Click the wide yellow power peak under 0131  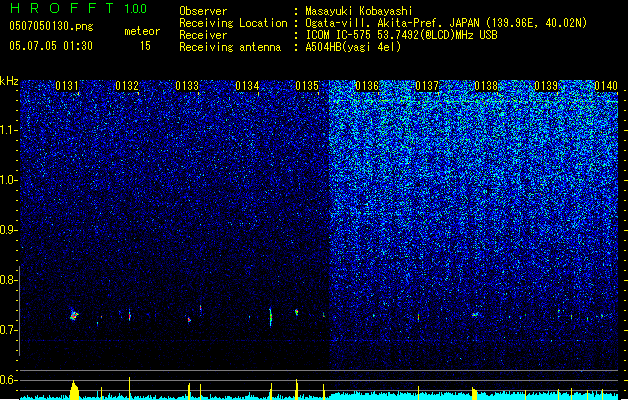pos(74,390)
